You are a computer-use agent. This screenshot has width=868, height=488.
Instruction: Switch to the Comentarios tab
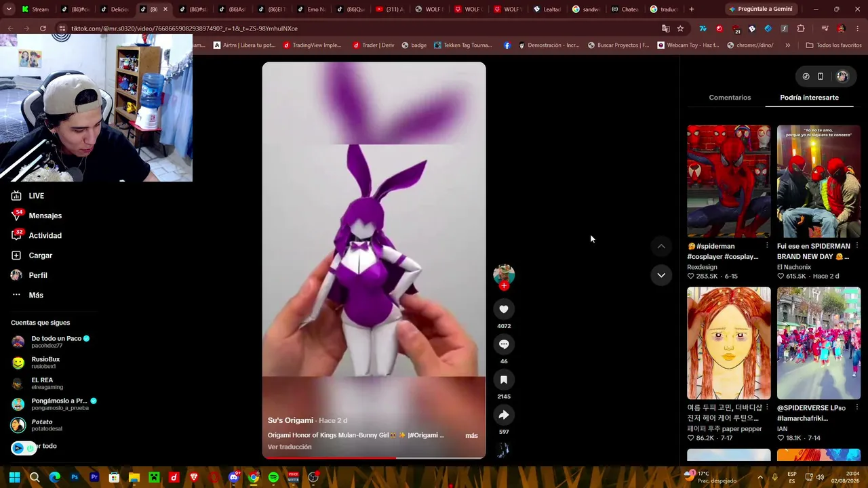click(x=730, y=98)
